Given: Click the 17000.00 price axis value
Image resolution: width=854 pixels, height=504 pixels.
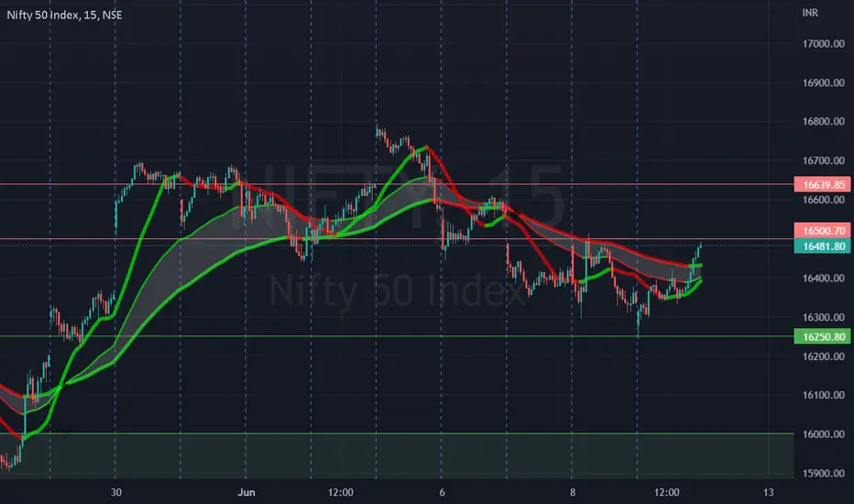Looking at the screenshot, I should pyautogui.click(x=824, y=44).
